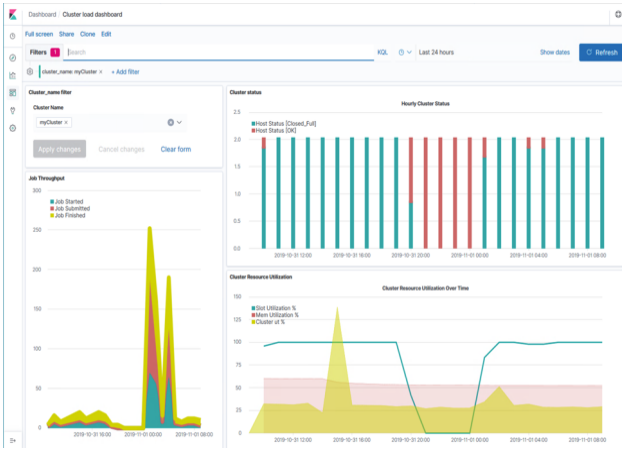This screenshot has width=628, height=456.
Task: Click the Cluster Resource Utilization panel title
Action: [x=261, y=277]
